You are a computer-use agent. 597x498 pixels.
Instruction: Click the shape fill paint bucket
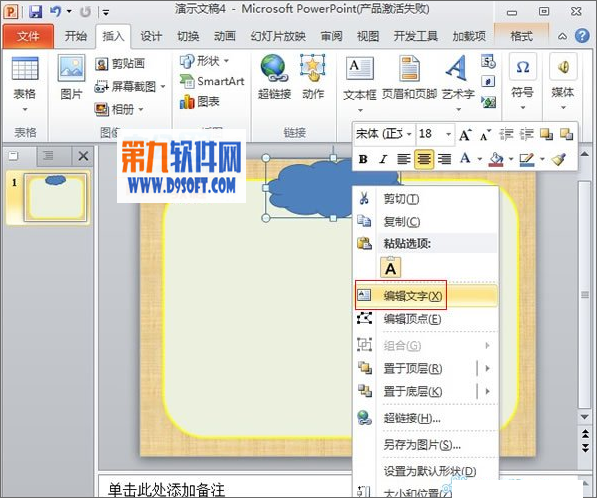pyautogui.click(x=496, y=159)
